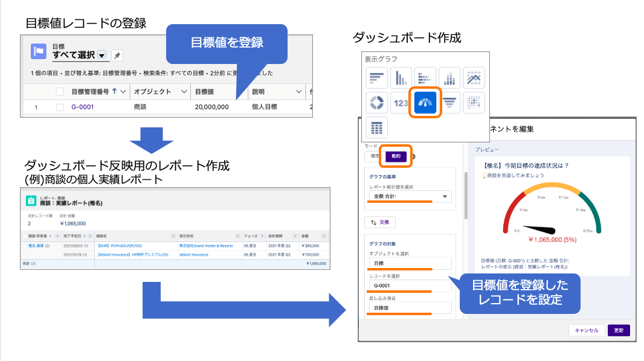Image resolution: width=644 pixels, height=361 pixels.
Task: Switch mode to 動的
Action: click(396, 156)
